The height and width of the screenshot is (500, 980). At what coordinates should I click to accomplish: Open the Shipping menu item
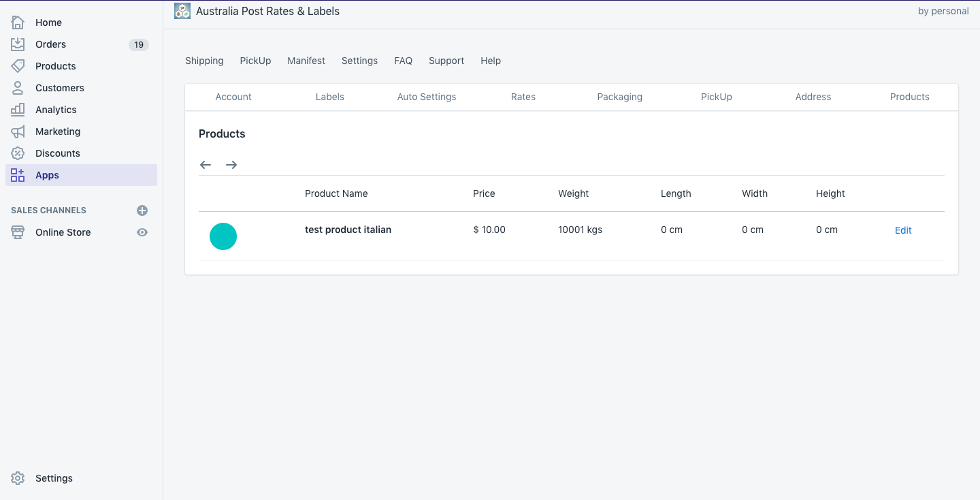204,61
